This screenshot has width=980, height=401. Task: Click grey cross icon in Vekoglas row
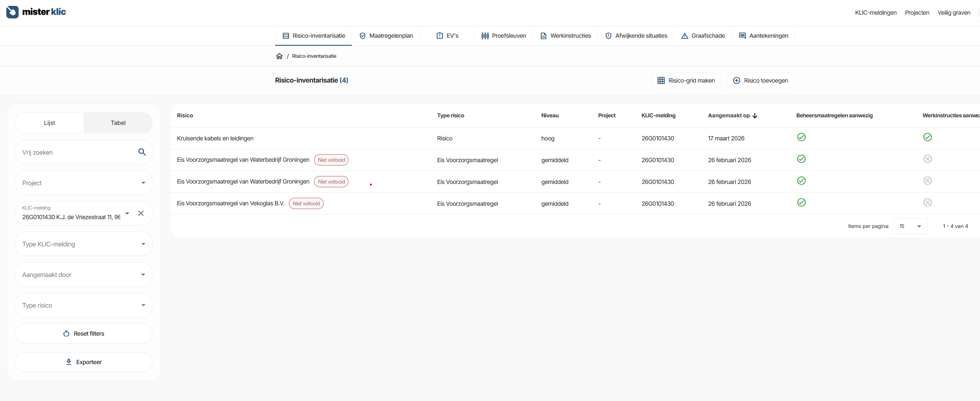pos(927,203)
